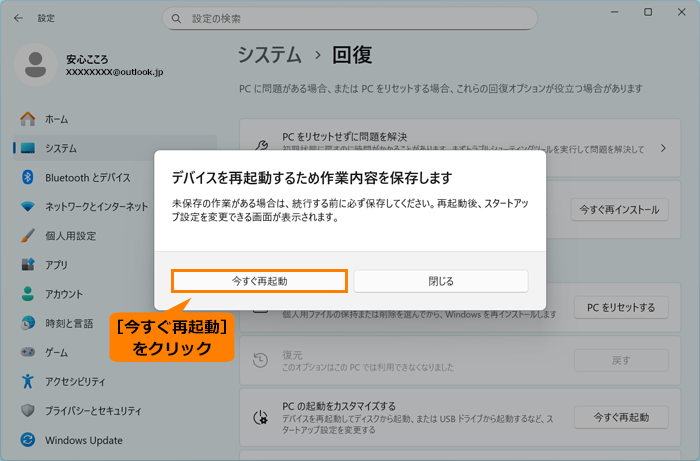
Task: Click user name 安心こころ
Action: 87,59
